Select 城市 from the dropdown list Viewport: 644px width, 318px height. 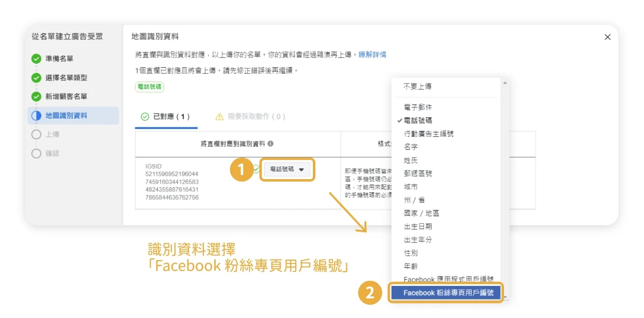[411, 187]
